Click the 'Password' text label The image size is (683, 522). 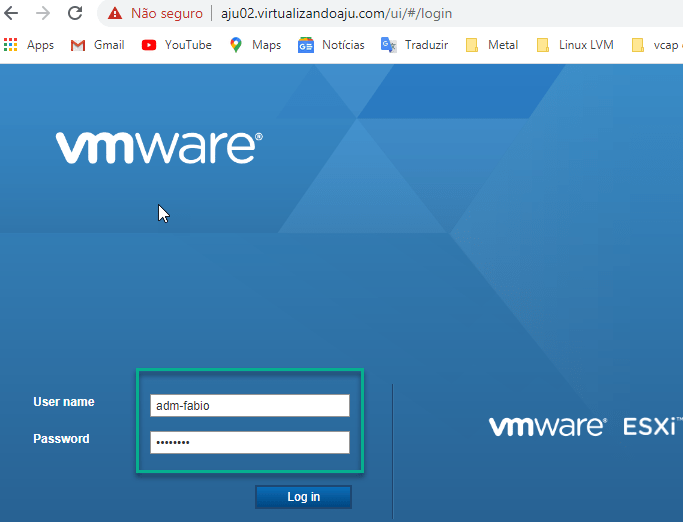61,439
